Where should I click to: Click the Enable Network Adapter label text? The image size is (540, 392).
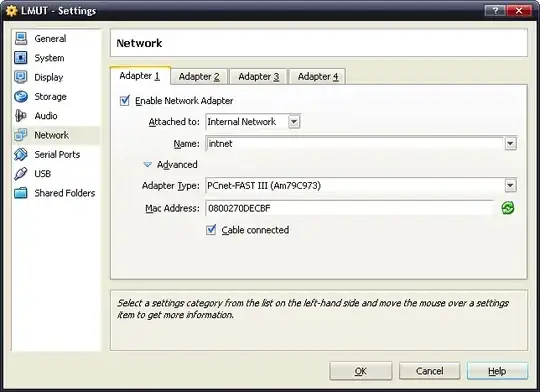[184, 101]
